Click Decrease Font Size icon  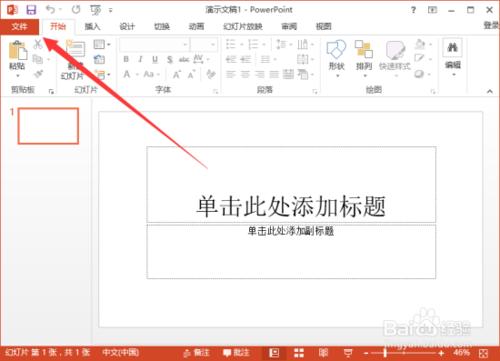click(191, 74)
